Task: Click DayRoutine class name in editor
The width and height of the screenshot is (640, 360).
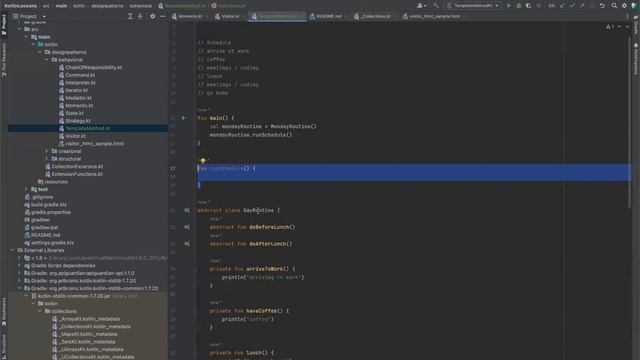Action: [258, 210]
